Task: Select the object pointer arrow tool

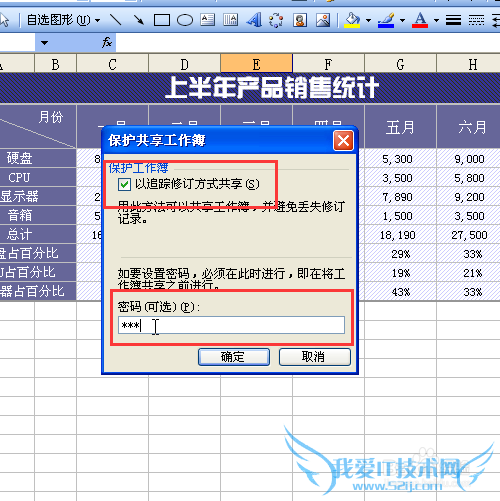Action: point(4,20)
